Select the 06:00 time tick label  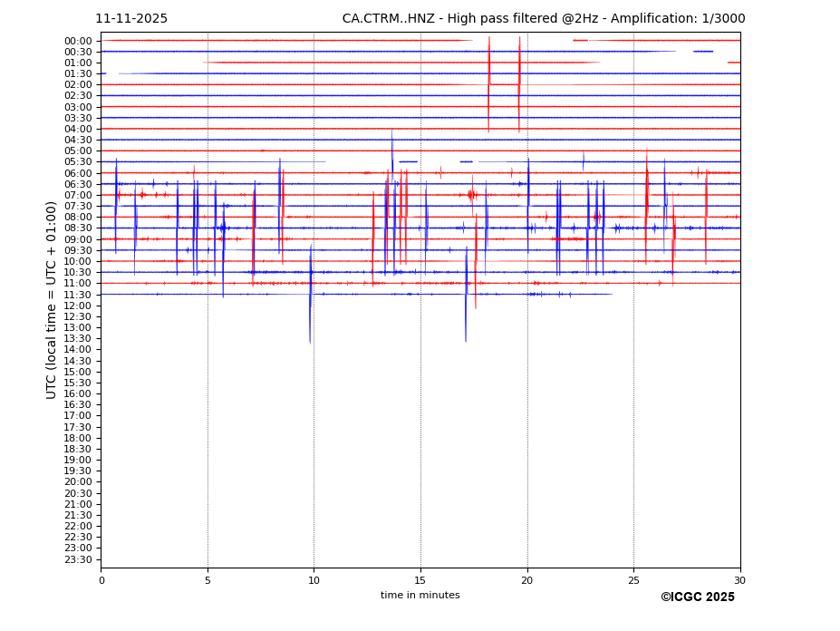pyautogui.click(x=78, y=173)
